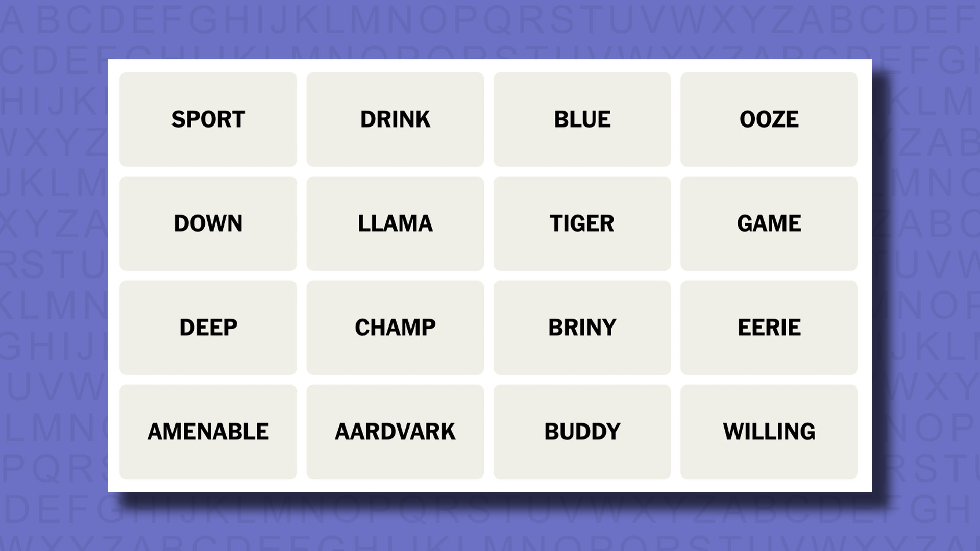Screen dimensions: 980x551
Task: Select the WILLING word tile
Action: pos(769,431)
